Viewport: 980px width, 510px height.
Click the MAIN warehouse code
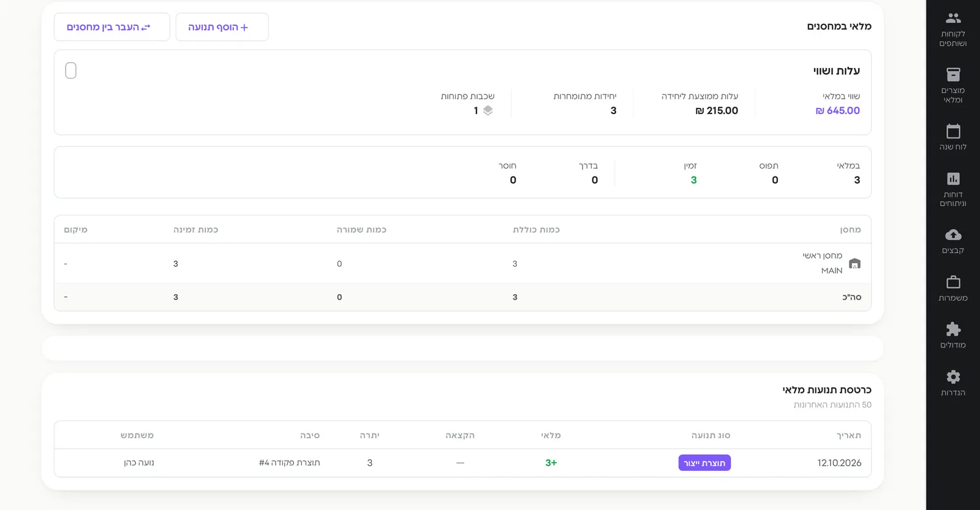(832, 270)
